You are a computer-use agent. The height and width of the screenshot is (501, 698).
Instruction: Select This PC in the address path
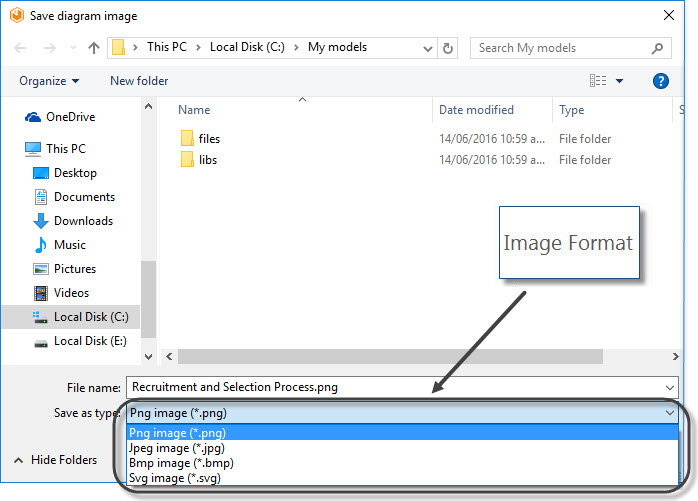167,47
